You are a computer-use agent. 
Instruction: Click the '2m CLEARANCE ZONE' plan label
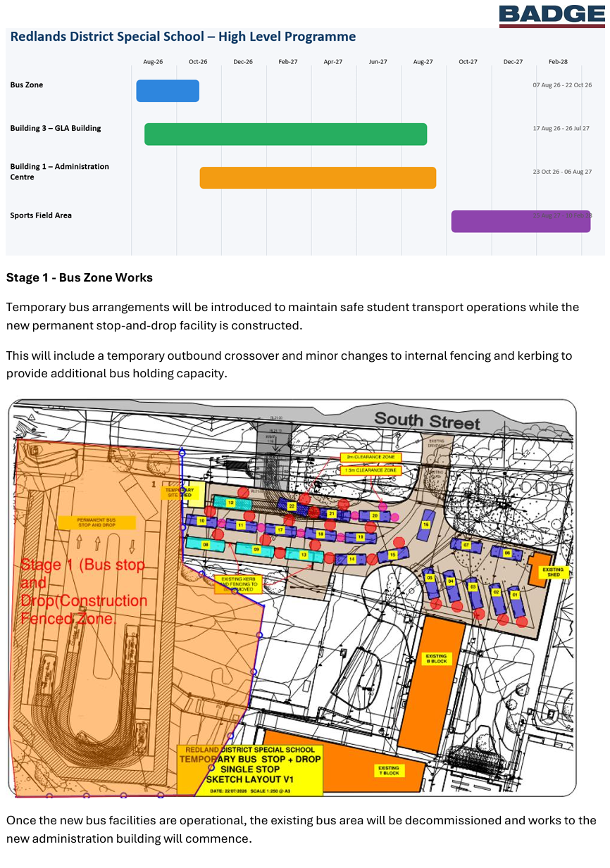[x=371, y=457]
